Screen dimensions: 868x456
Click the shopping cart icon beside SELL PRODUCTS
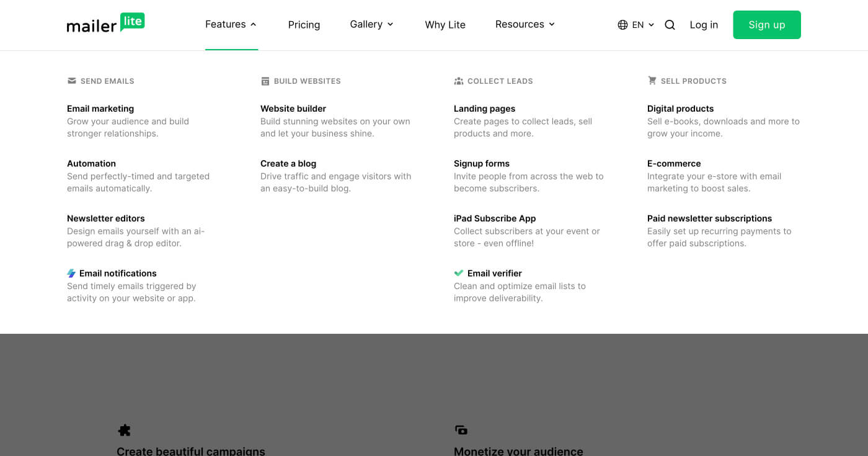(652, 81)
